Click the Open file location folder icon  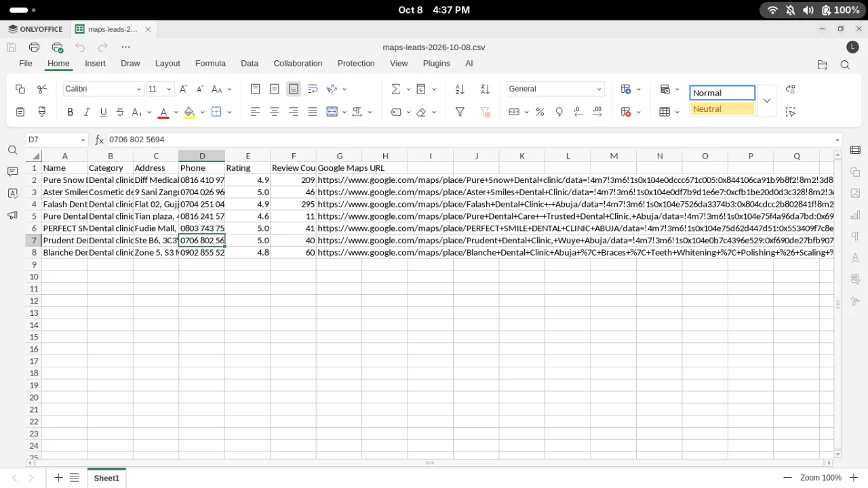pos(823,65)
